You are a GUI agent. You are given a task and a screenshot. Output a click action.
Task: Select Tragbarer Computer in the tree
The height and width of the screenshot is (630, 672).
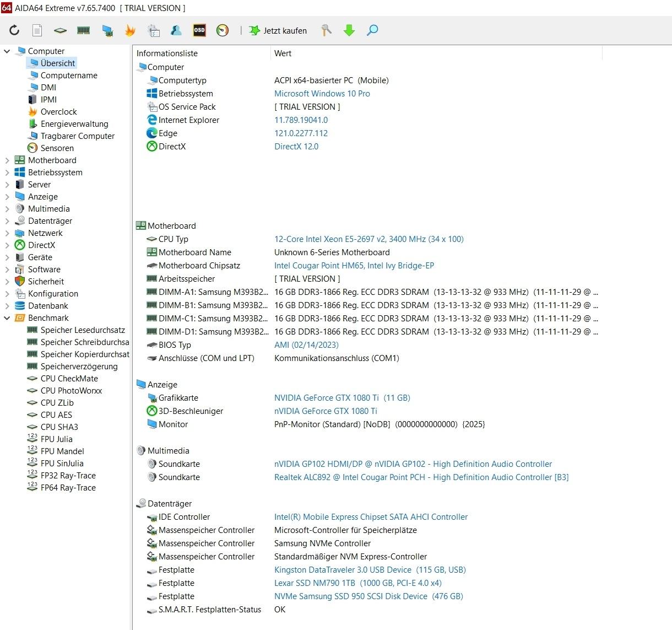pyautogui.click(x=78, y=136)
